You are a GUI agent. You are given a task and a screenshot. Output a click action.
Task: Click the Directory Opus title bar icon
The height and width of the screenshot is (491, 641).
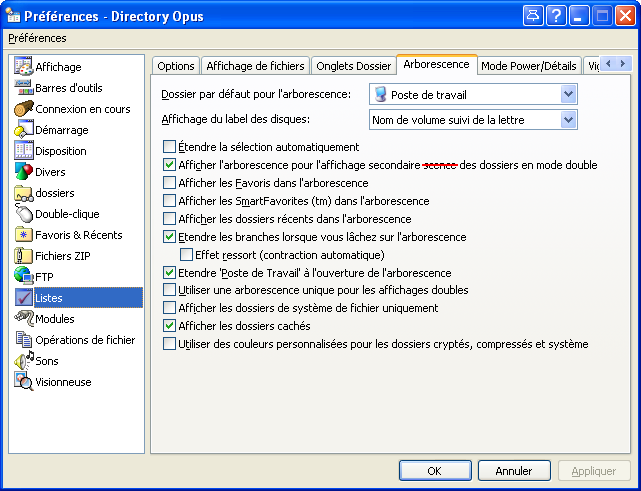coord(13,15)
